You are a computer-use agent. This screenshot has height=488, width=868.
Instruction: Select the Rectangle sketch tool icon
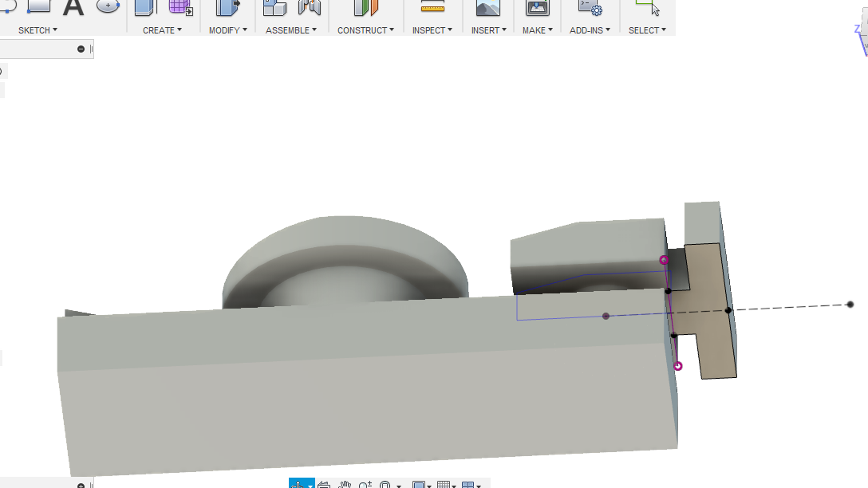[x=39, y=6]
